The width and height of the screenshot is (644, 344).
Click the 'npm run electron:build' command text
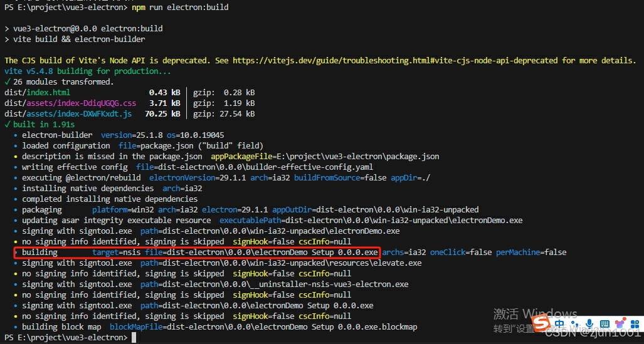[x=181, y=8]
